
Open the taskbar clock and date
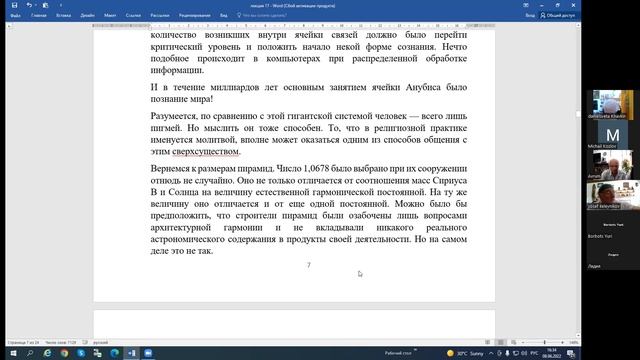(551, 353)
